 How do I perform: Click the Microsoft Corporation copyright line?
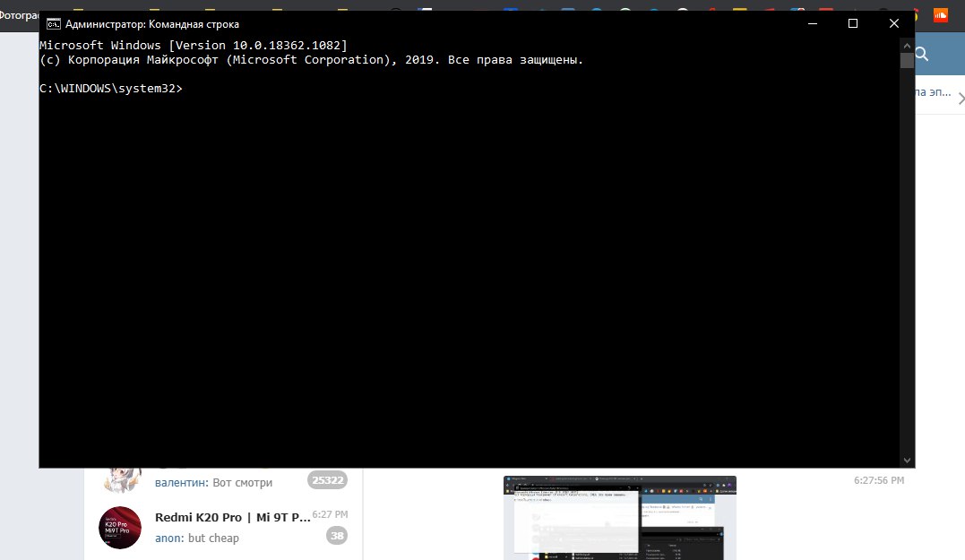(311, 60)
